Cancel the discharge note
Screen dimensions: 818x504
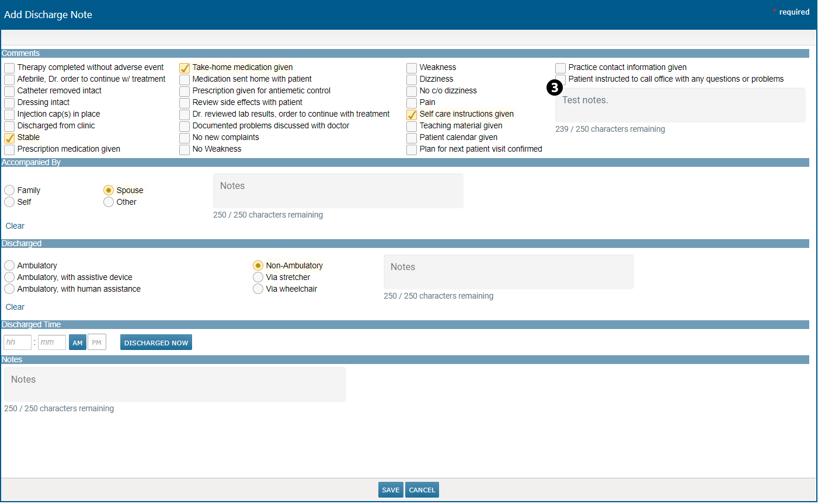pyautogui.click(x=422, y=490)
